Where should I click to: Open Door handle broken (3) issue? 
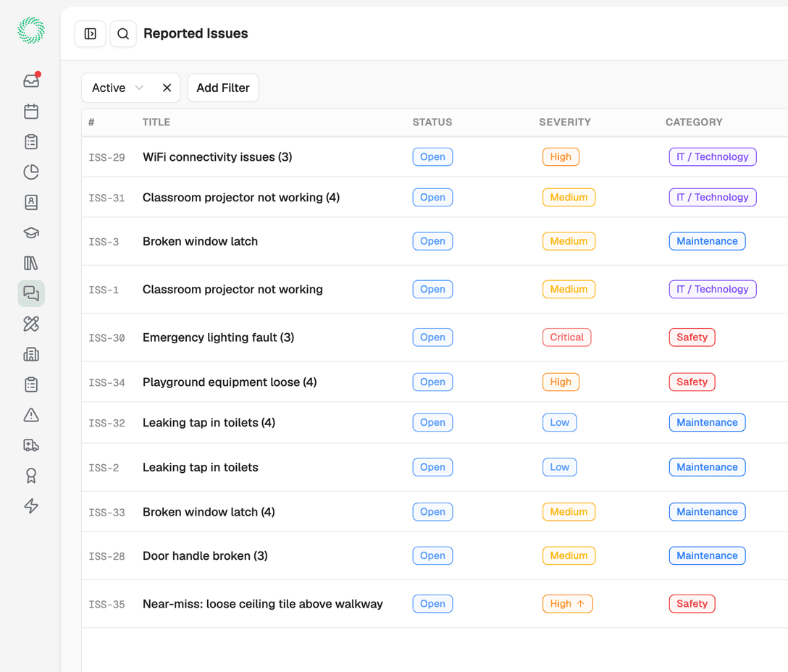point(205,556)
